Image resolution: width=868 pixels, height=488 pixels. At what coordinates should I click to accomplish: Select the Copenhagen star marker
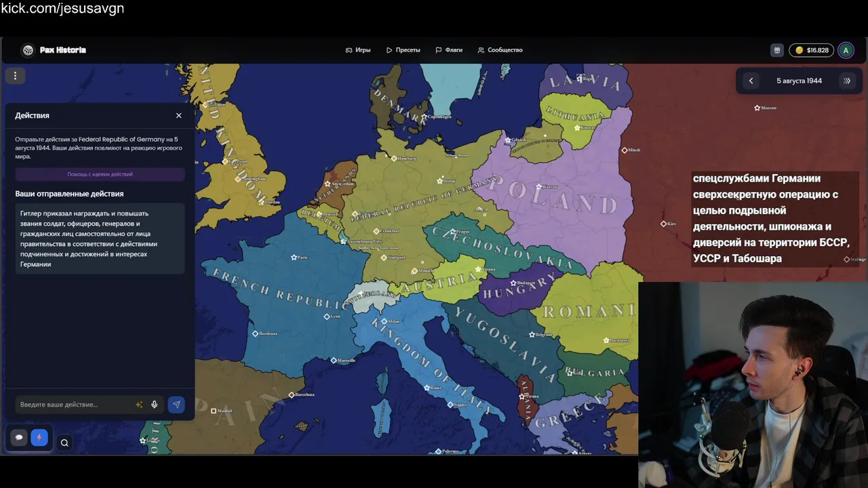point(424,117)
